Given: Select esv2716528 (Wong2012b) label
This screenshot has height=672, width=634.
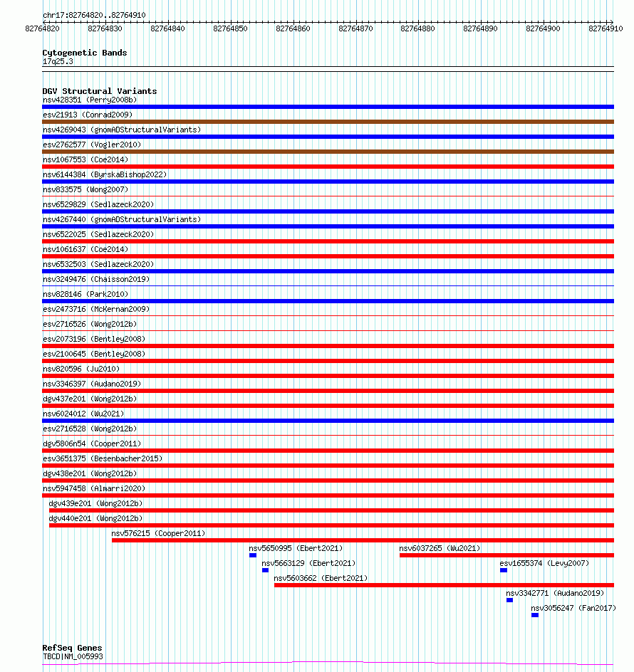Looking at the screenshot, I should [x=90, y=429].
